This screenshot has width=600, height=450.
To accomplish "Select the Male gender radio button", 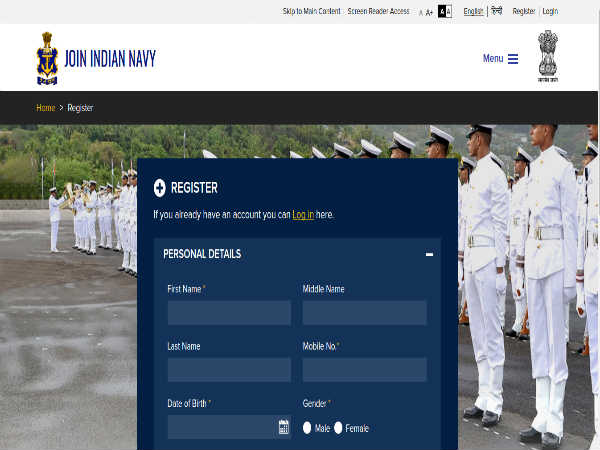I will pos(307,427).
